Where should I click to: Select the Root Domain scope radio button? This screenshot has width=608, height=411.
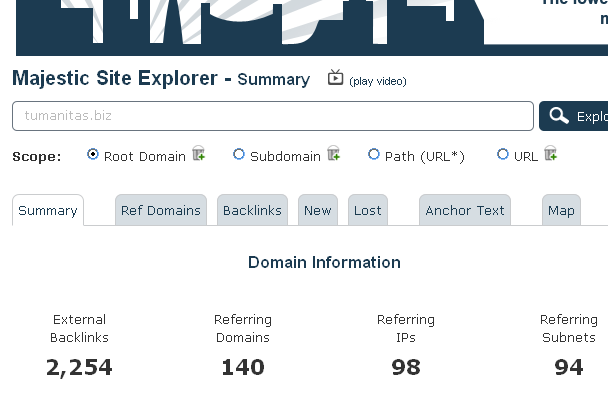tap(94, 155)
